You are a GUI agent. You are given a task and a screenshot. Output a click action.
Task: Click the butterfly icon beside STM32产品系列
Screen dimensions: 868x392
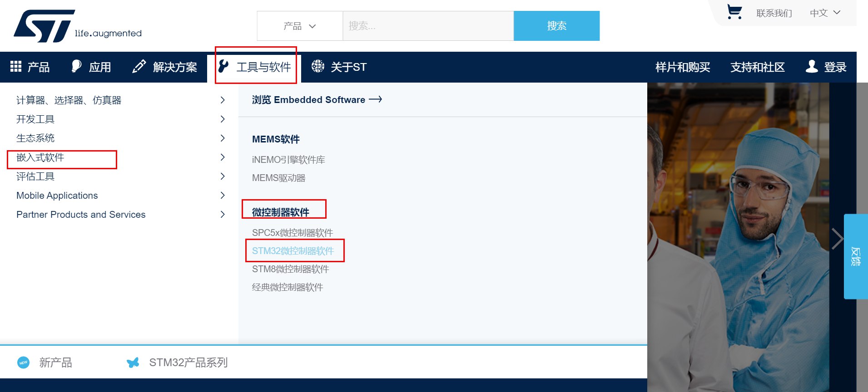click(133, 363)
